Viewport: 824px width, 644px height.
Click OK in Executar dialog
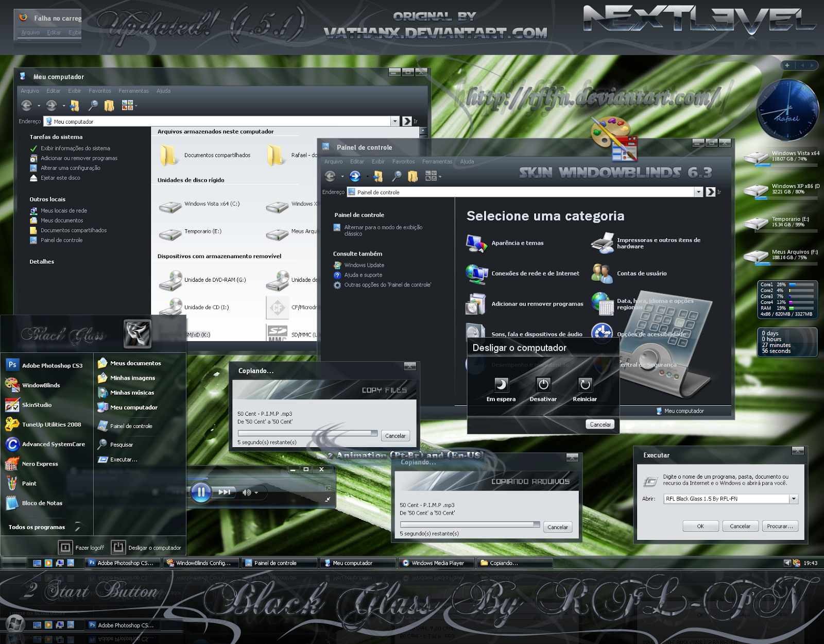[700, 526]
